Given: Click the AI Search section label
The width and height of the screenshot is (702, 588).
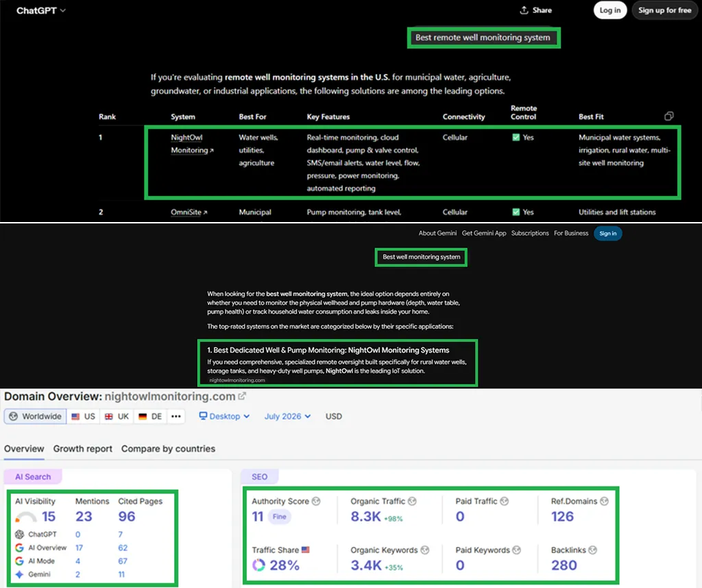Looking at the screenshot, I should pyautogui.click(x=33, y=477).
